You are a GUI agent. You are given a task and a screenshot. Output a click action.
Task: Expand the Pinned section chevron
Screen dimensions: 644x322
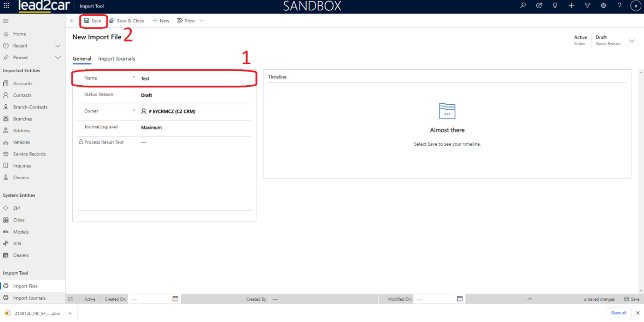click(58, 58)
